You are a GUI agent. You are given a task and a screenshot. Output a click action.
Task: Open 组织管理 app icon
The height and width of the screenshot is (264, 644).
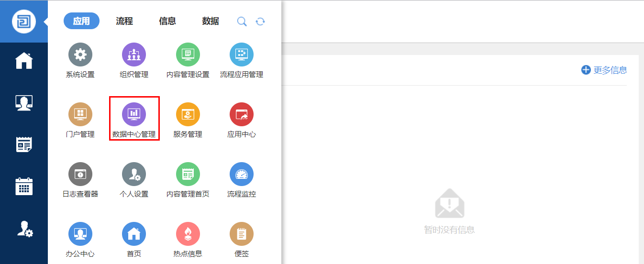click(134, 55)
